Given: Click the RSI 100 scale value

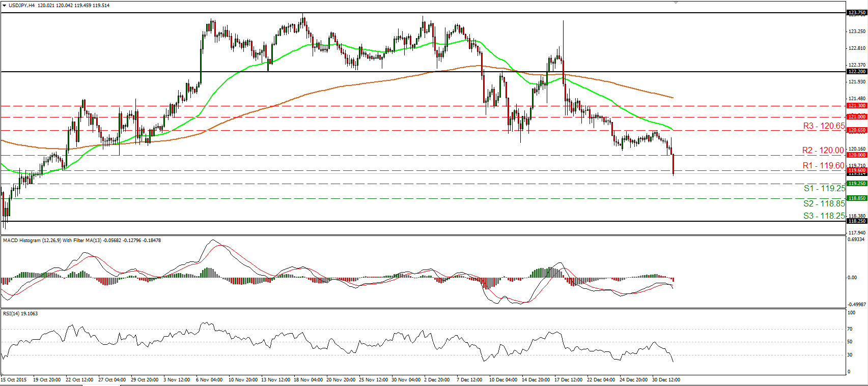Looking at the screenshot, I should coord(851,313).
